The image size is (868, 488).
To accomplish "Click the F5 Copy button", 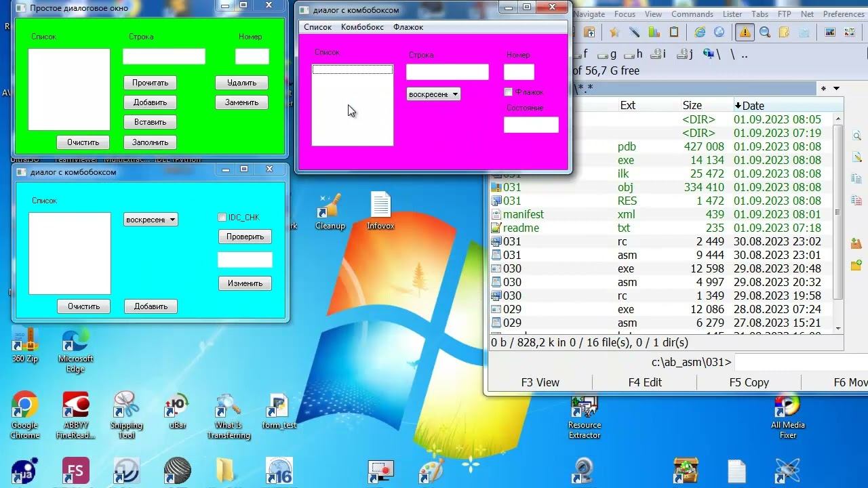I will pos(749,382).
